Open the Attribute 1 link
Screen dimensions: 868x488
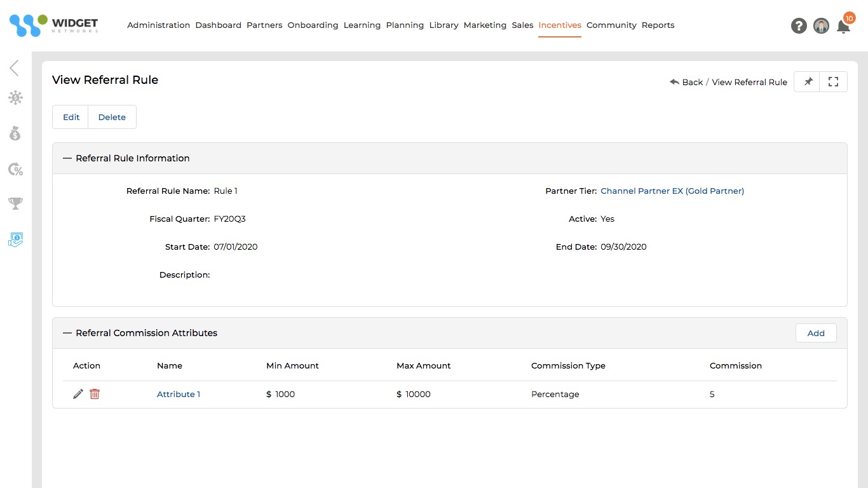tap(179, 394)
